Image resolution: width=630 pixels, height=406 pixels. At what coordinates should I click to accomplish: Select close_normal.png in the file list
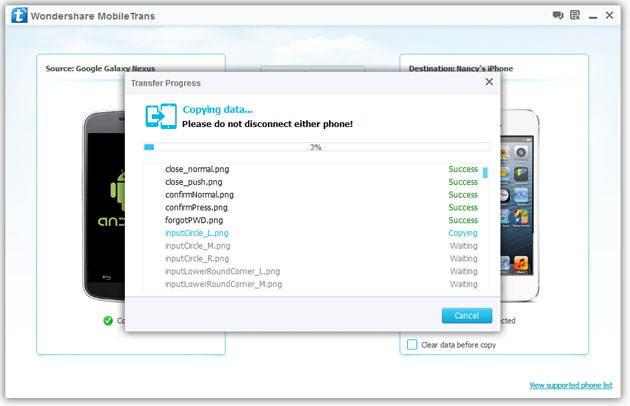pyautogui.click(x=316, y=169)
